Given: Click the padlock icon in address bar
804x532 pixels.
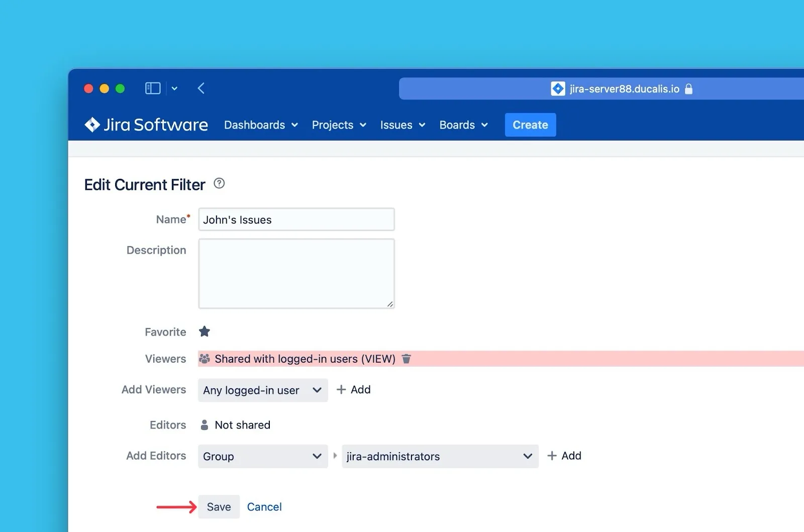Looking at the screenshot, I should [x=689, y=89].
